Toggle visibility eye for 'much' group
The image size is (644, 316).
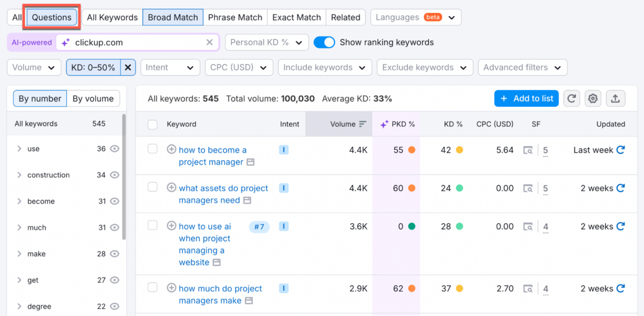(114, 228)
